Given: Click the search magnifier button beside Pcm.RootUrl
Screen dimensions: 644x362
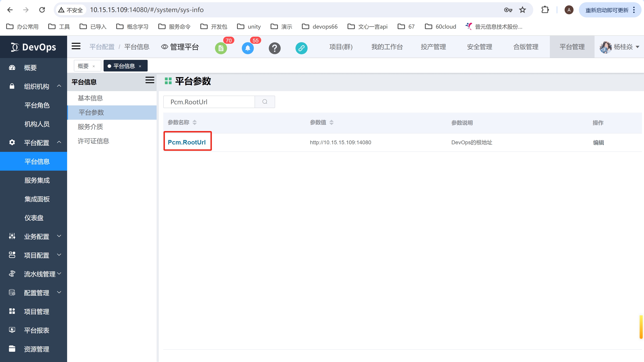Looking at the screenshot, I should tap(265, 102).
